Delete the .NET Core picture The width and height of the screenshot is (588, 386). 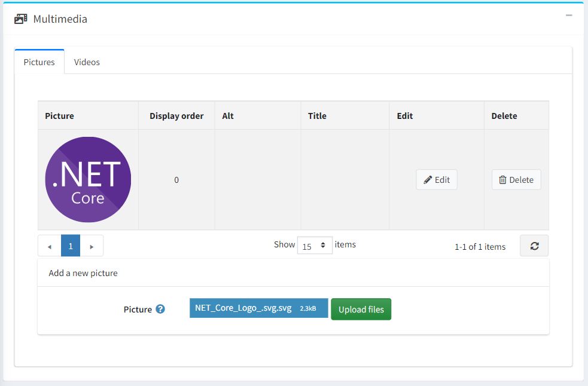(516, 180)
